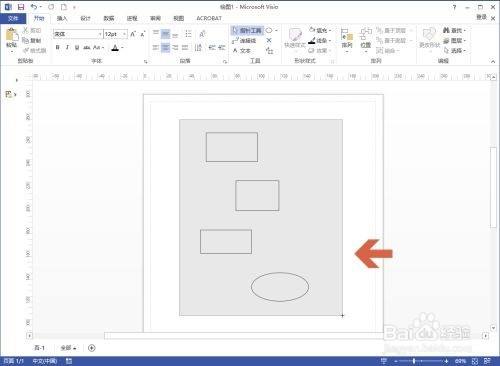
Task: Click the bullet list icon in paragraph group
Action: click(x=188, y=34)
